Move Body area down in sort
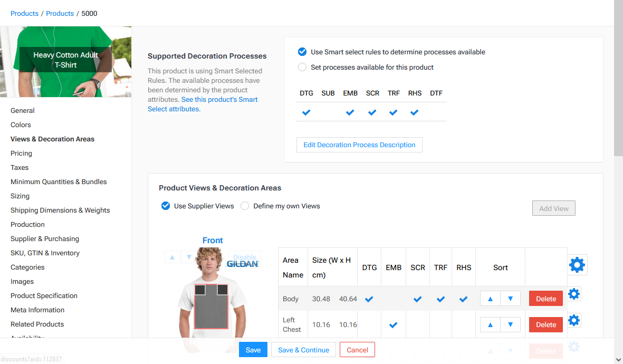 [x=510, y=299]
